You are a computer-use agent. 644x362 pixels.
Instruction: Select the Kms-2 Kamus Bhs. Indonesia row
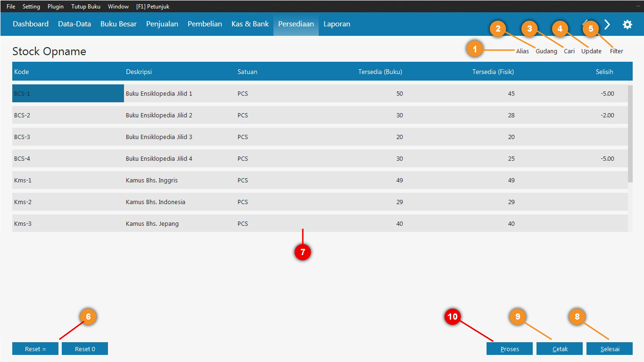[189, 202]
